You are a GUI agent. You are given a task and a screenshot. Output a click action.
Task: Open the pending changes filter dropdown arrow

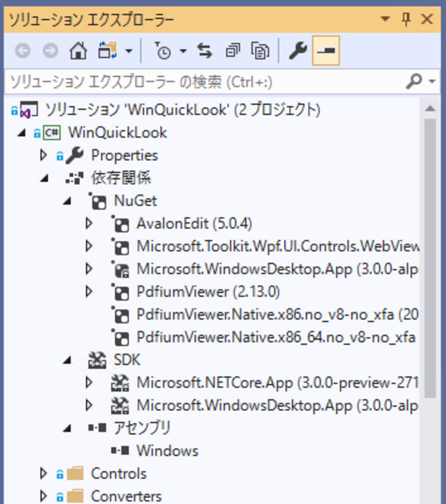(183, 51)
